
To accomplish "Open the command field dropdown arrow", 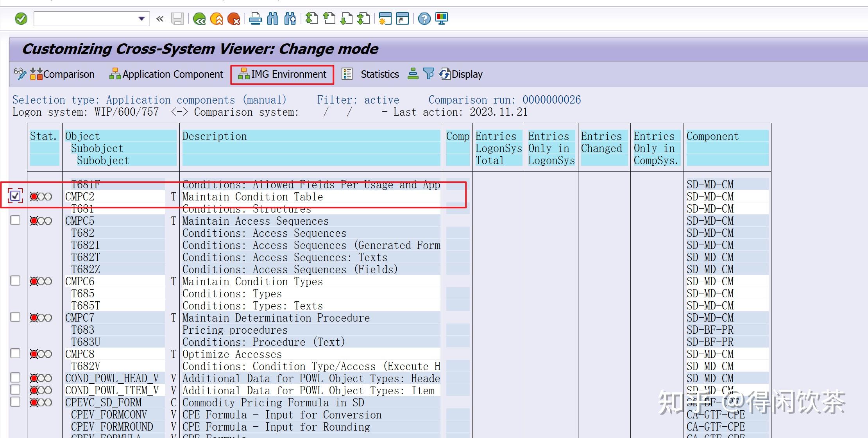I will (141, 18).
